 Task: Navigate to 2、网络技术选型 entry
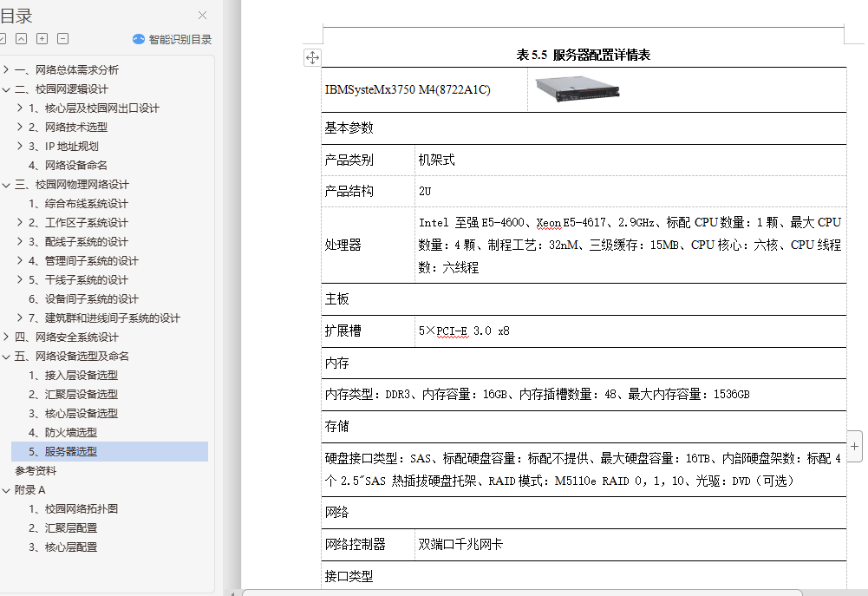pyautogui.click(x=69, y=127)
